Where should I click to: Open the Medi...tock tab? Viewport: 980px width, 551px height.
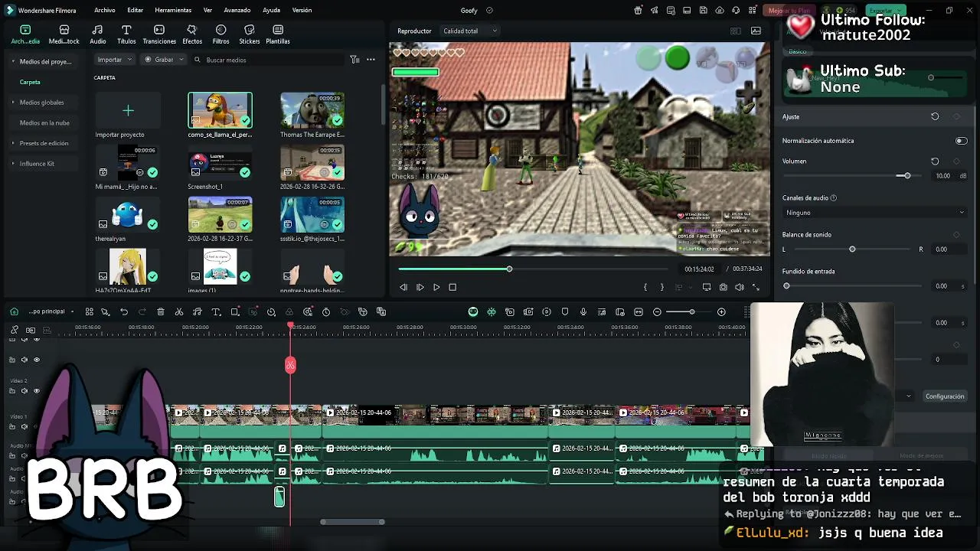point(64,34)
